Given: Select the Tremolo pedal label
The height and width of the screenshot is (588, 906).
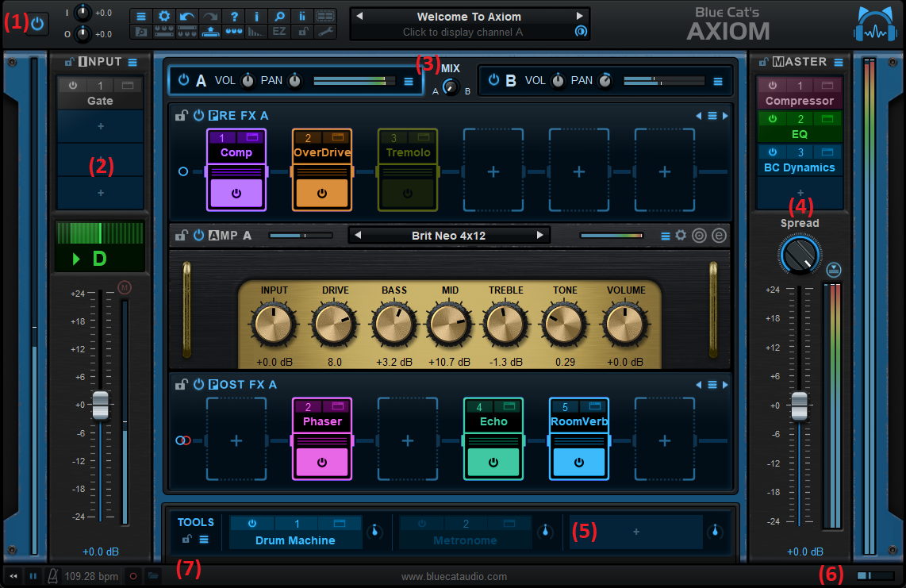Looking at the screenshot, I should tap(408, 152).
